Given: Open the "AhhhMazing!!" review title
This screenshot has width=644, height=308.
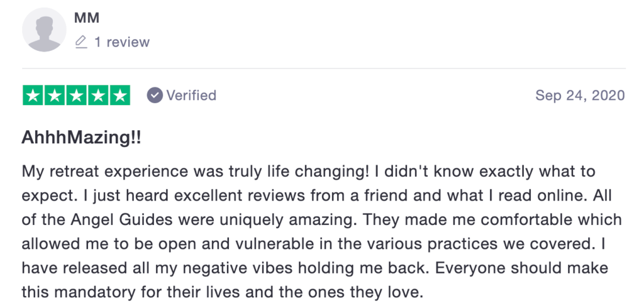Looking at the screenshot, I should tap(82, 138).
